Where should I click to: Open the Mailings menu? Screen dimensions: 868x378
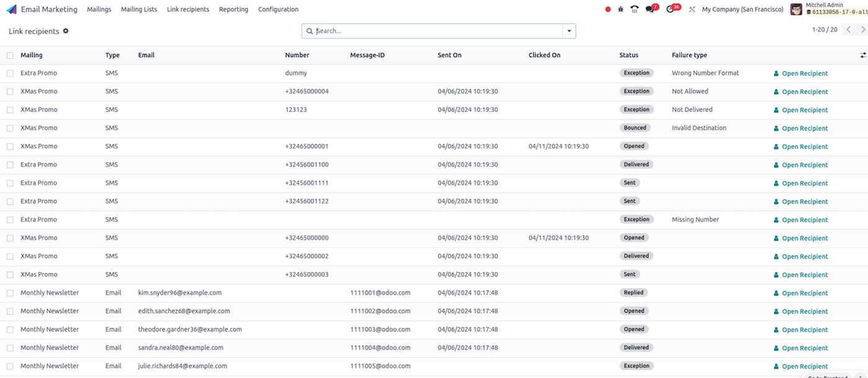(99, 9)
